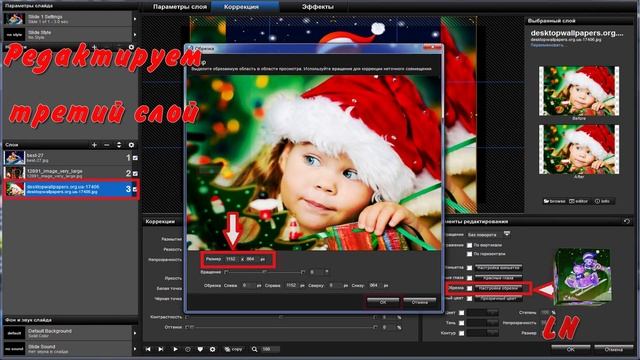
Task: Click OK in the crop dialog
Action: pyautogui.click(x=382, y=302)
